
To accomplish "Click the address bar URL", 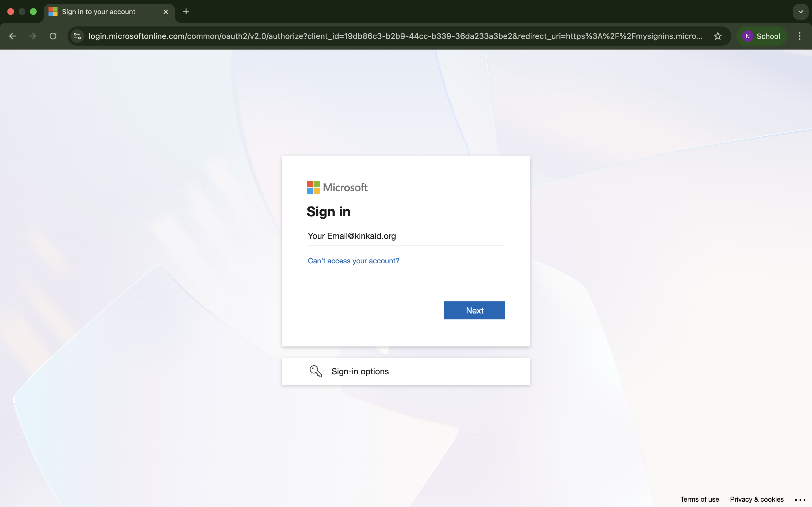I will coord(395,36).
